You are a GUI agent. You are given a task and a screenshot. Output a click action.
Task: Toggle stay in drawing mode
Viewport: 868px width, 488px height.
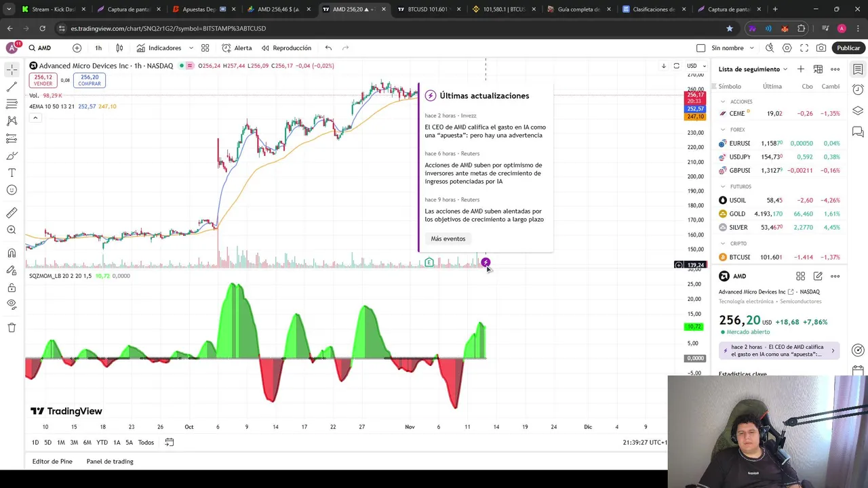[12, 270]
